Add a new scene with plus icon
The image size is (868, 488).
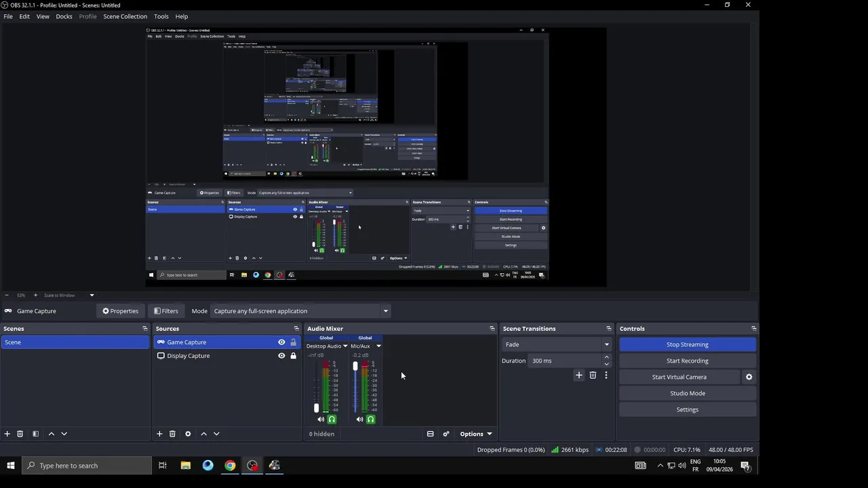[7, 434]
